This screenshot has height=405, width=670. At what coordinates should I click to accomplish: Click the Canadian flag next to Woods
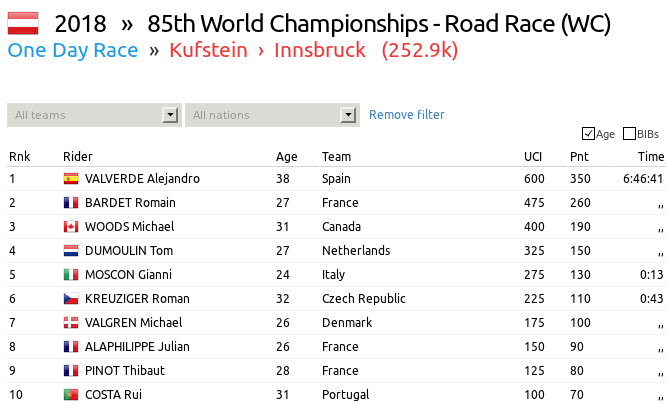pyautogui.click(x=71, y=227)
